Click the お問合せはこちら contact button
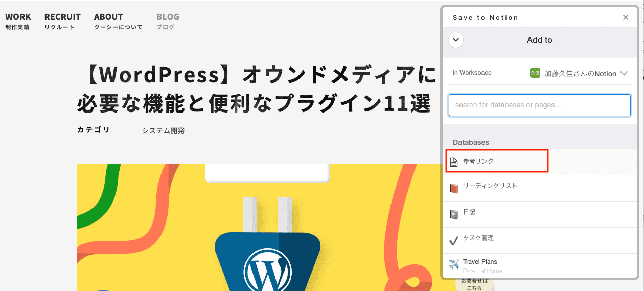Screen dimensions: 644x291 [474, 284]
